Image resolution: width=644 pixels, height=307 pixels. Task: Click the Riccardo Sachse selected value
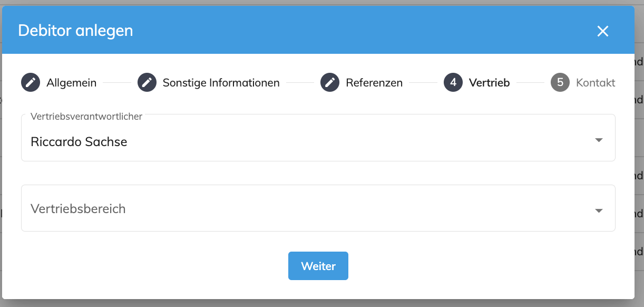[79, 142]
